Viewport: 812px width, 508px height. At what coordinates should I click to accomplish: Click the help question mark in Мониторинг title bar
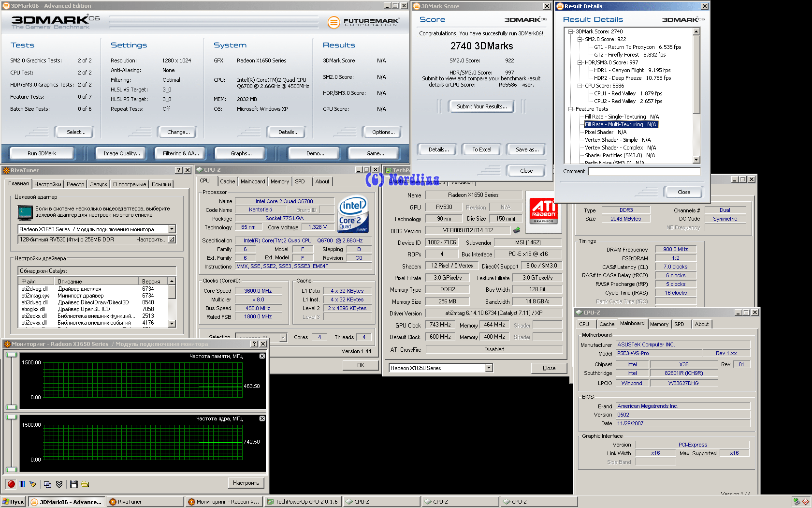[254, 344]
